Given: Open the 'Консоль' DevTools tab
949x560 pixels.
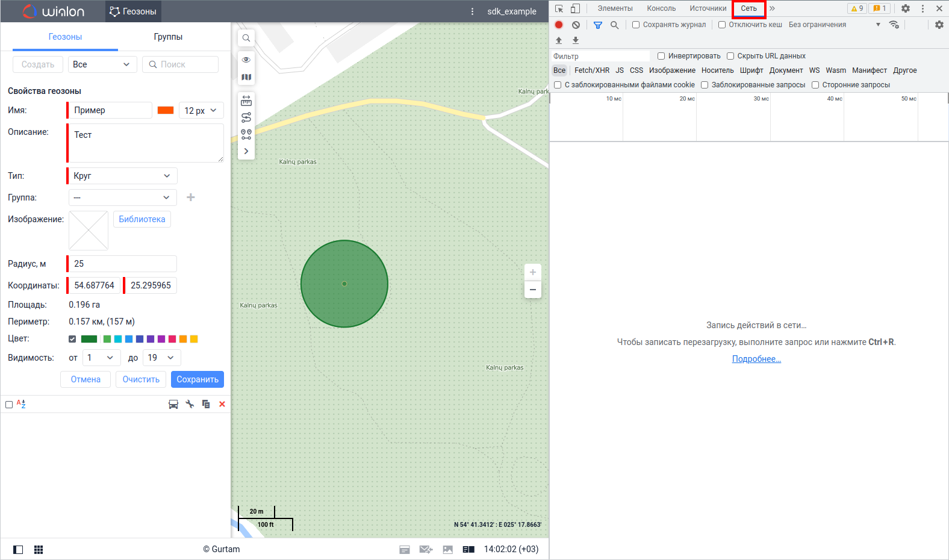Looking at the screenshot, I should coord(661,8).
